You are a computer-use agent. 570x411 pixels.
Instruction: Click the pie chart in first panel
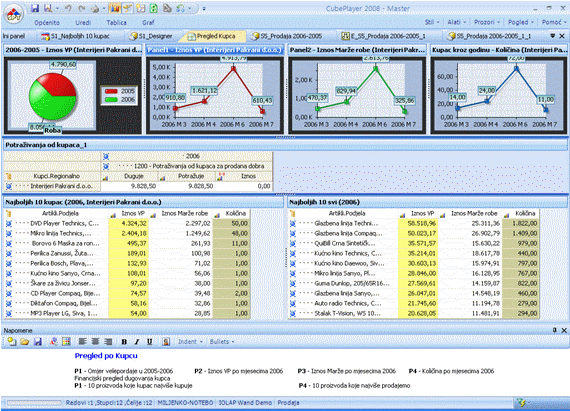[52, 97]
